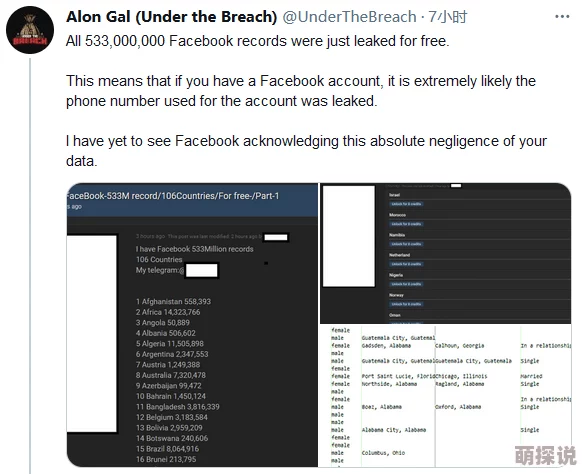Open the forum post screenshot listing country records

[192, 325]
